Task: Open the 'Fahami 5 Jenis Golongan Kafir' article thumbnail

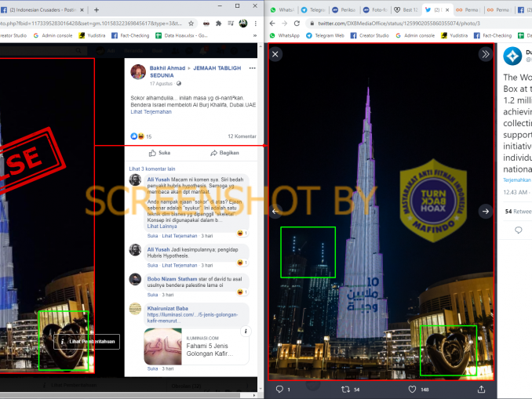Action: point(163,346)
